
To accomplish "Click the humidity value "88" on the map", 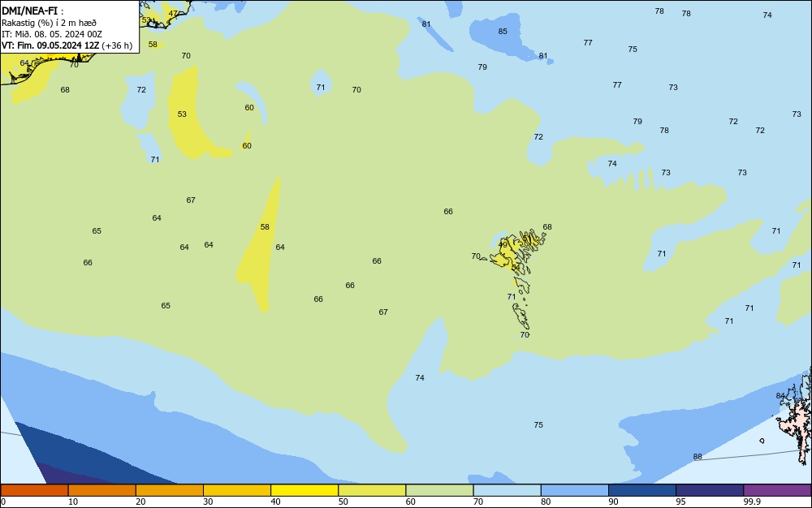I will click(x=698, y=456).
